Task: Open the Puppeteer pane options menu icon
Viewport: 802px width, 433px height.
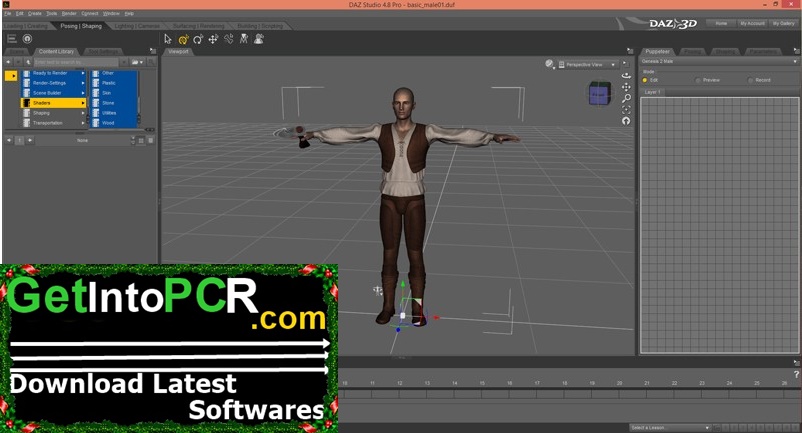Action: 796,51
